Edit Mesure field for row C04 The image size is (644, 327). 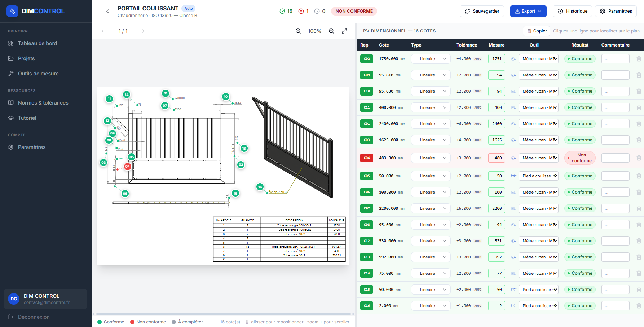point(497,158)
